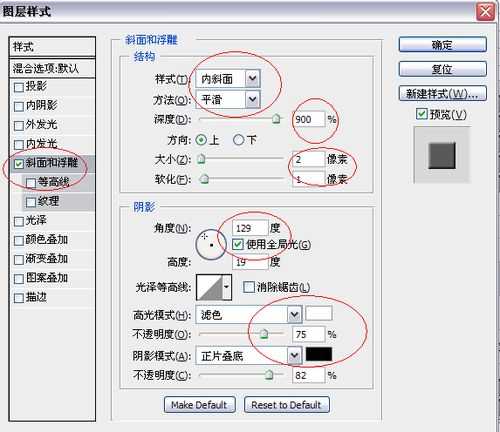Select the 等高线 contour sub-entry label
Screen dimensions: 500x432
tap(54, 182)
